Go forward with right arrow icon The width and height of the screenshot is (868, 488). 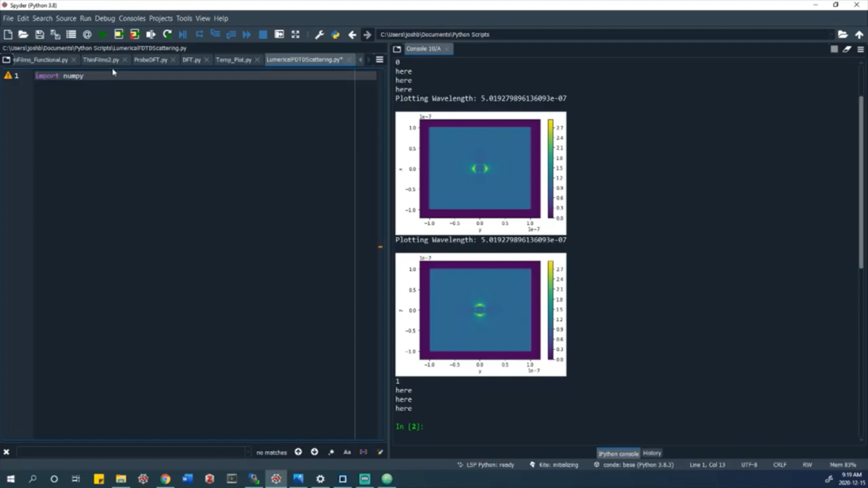367,34
